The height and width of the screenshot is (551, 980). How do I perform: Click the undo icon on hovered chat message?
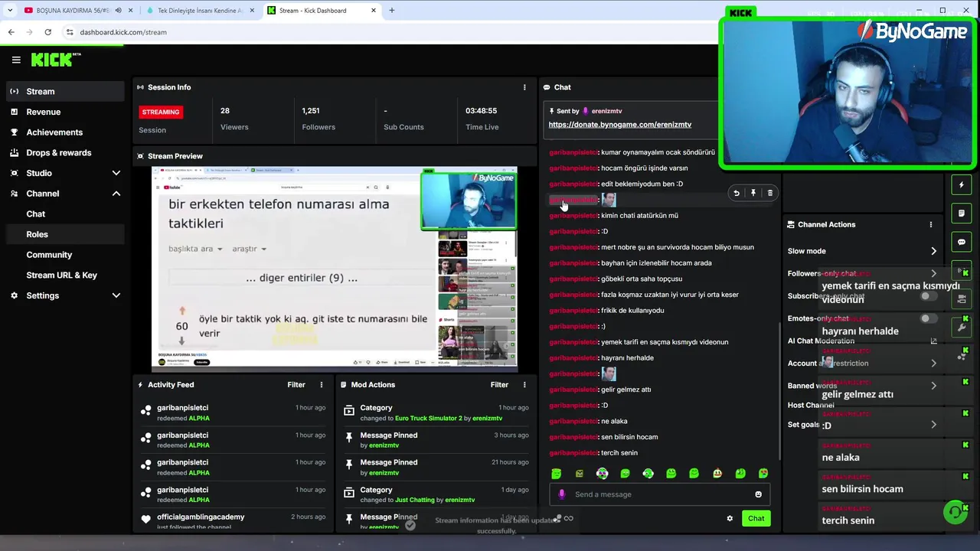[737, 193]
